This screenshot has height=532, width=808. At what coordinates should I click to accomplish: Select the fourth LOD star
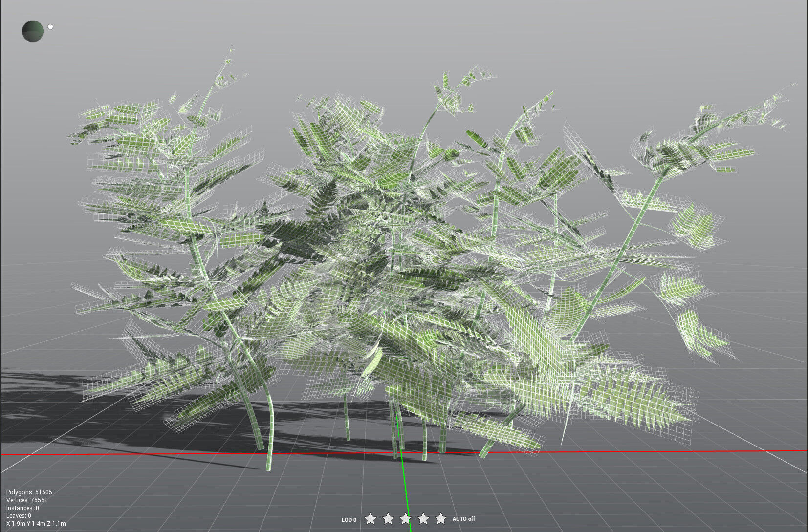click(423, 518)
